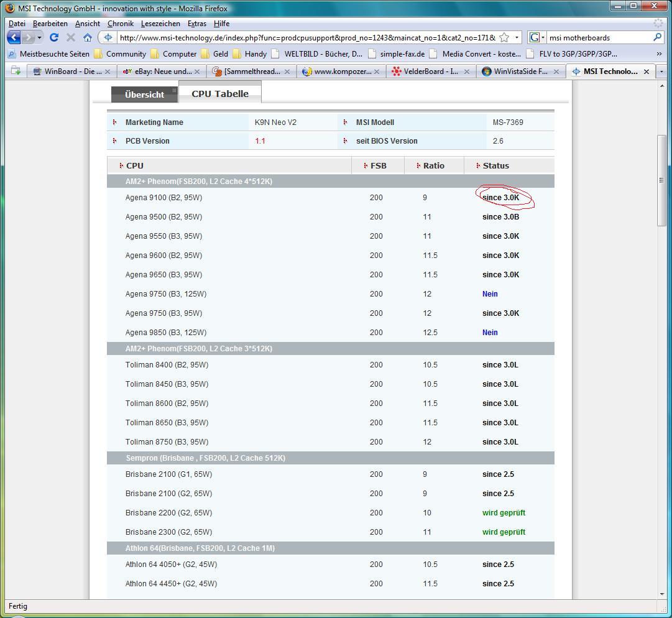Click 'wird geprüft' for Brisbane 2200

pos(504,512)
